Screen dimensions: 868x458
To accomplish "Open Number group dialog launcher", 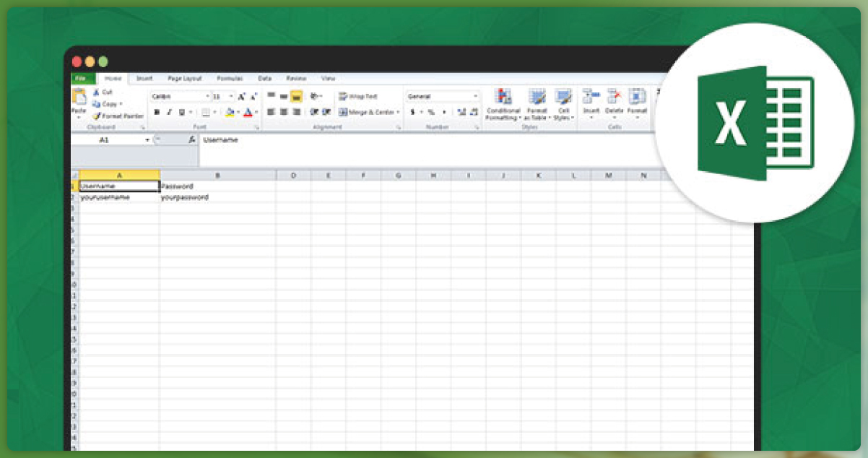I will pyautogui.click(x=477, y=127).
